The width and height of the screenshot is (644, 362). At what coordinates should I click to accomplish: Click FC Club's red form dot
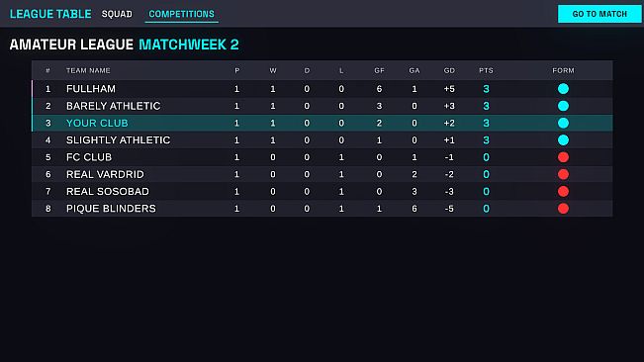(563, 157)
